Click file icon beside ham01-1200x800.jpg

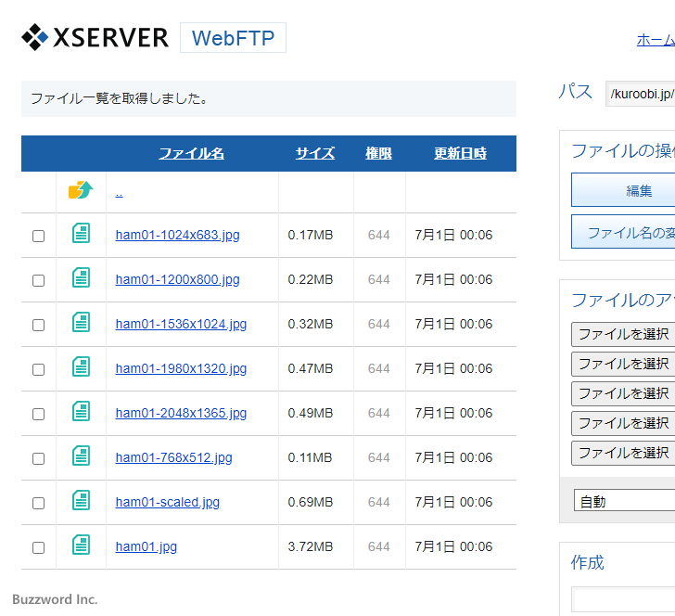[x=82, y=278]
